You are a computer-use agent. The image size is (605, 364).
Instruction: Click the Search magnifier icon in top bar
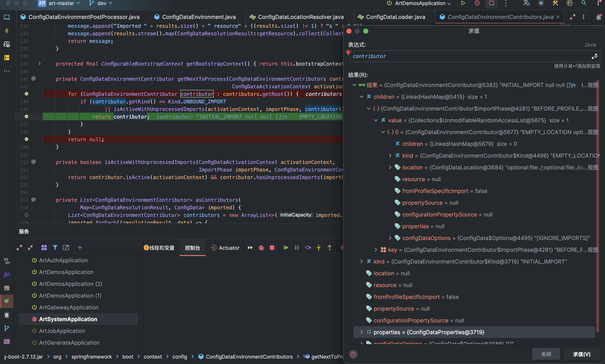(x=584, y=3)
